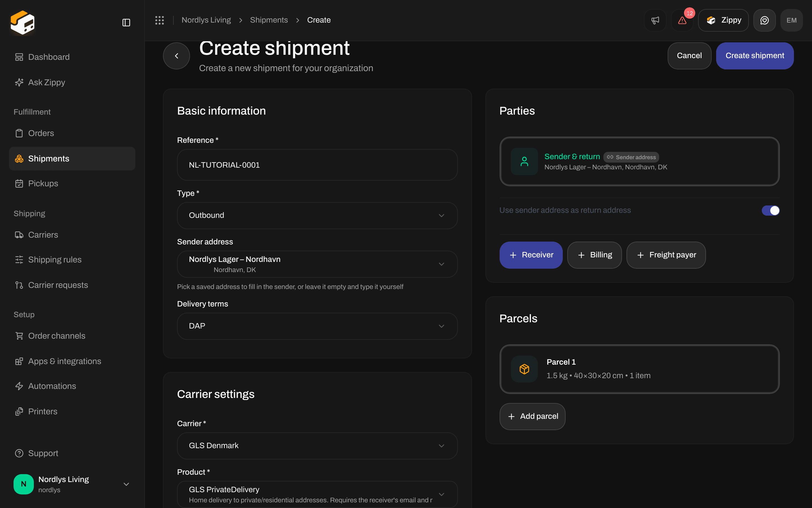Open Orders in sidebar
Viewport: 812px width, 508px height.
[x=72, y=133]
